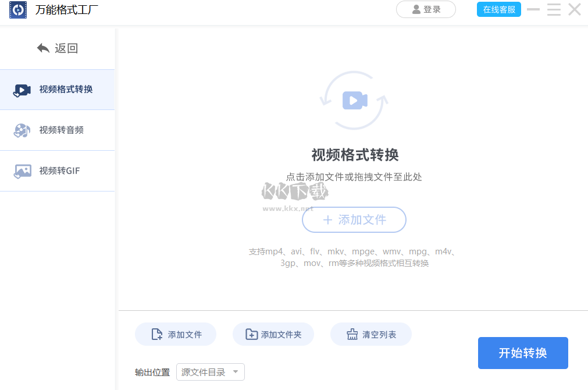The image size is (588, 390).
Task: Click the 视频转音频 music-note sidebar icon
Action: coord(22,130)
